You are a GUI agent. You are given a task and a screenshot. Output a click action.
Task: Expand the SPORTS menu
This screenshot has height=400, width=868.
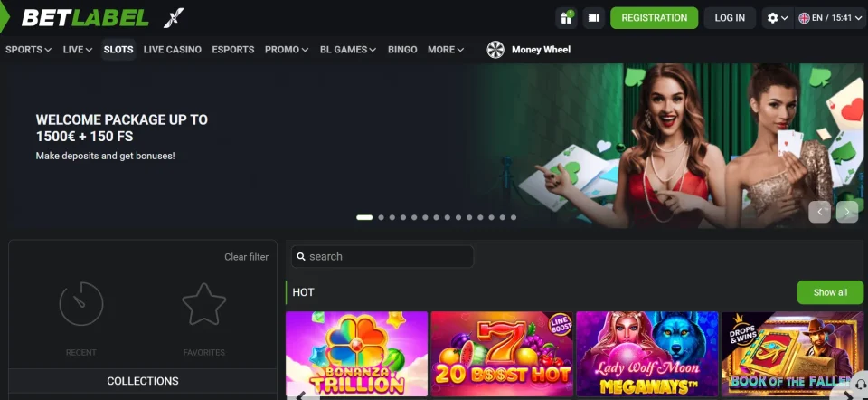[x=28, y=49]
